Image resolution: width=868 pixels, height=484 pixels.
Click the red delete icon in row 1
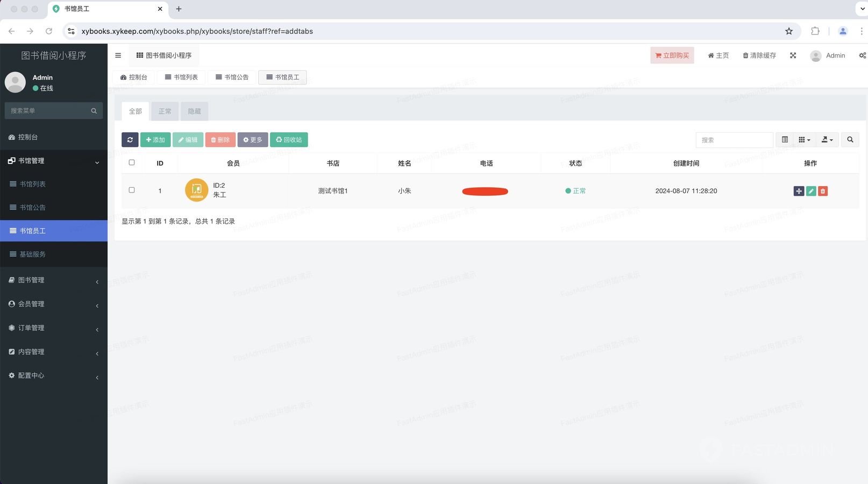tap(822, 191)
